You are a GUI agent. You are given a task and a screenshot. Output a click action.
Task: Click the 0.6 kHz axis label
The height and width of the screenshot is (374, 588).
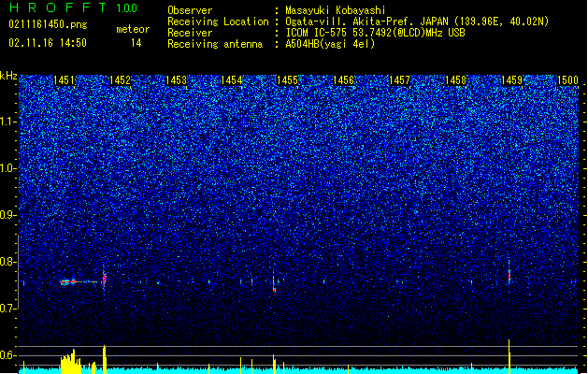(8, 355)
